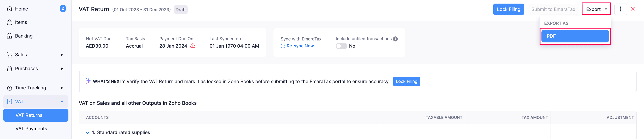Open Items using its sidebar icon
The image size is (644, 139).
pos(9,22)
